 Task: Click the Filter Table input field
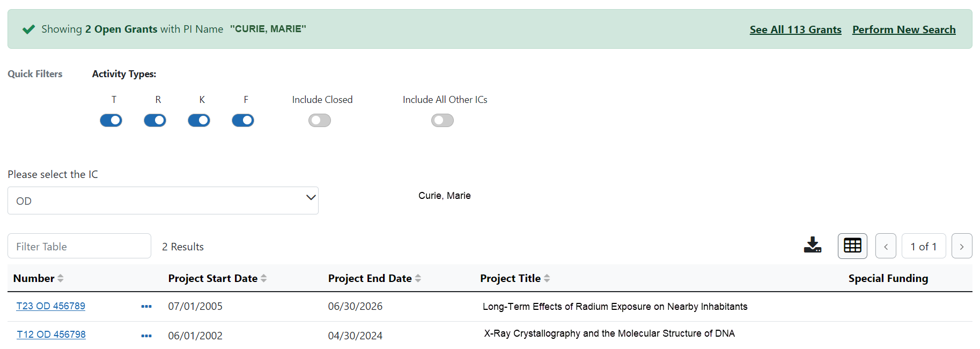coord(79,246)
